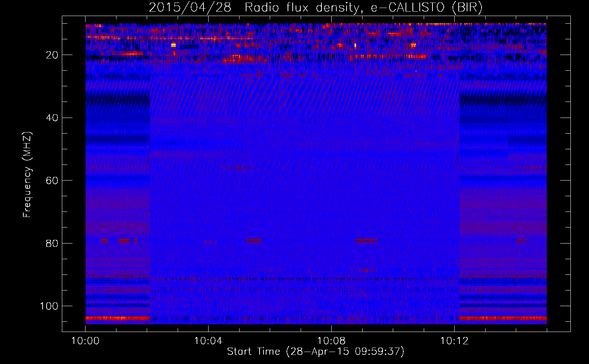The width and height of the screenshot is (589, 364).
Task: Click the date "2015/04/28" in the title
Action: (x=190, y=8)
